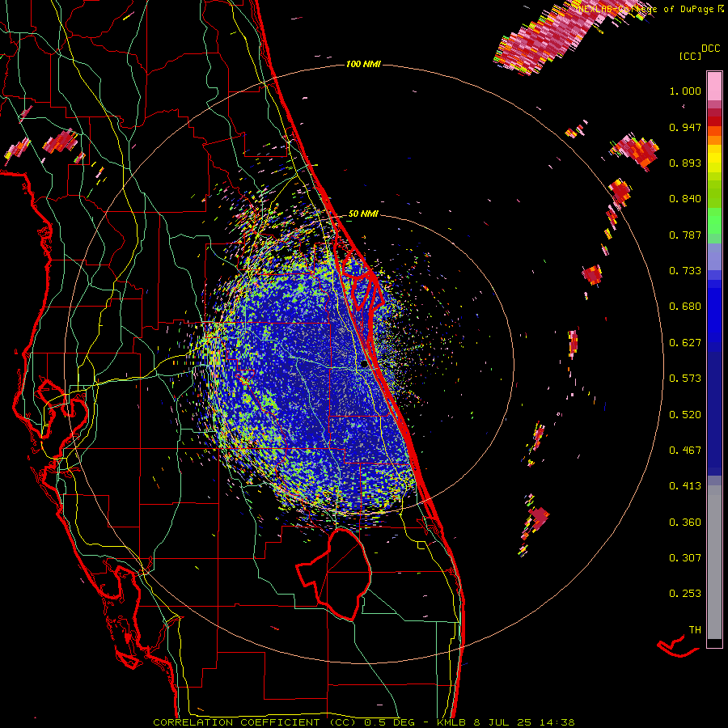Image resolution: width=728 pixels, height=728 pixels.
Task: Click the 0.947 legend value
Action: [x=685, y=127]
